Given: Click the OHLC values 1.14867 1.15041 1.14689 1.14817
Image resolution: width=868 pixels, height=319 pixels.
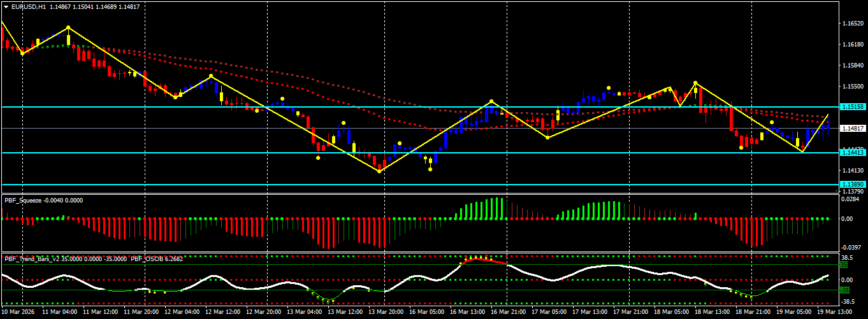Looking at the screenshot, I should pyautogui.click(x=94, y=6).
